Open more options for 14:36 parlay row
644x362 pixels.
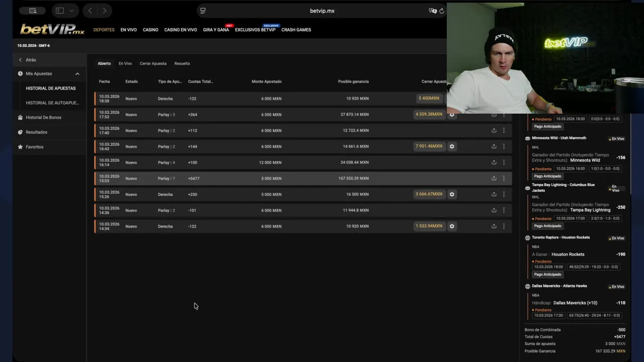504,210
